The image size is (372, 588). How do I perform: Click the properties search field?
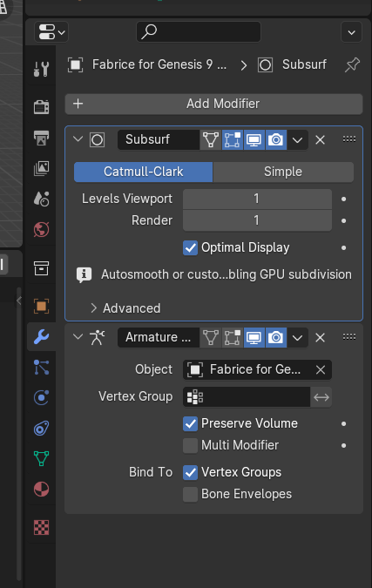199,32
